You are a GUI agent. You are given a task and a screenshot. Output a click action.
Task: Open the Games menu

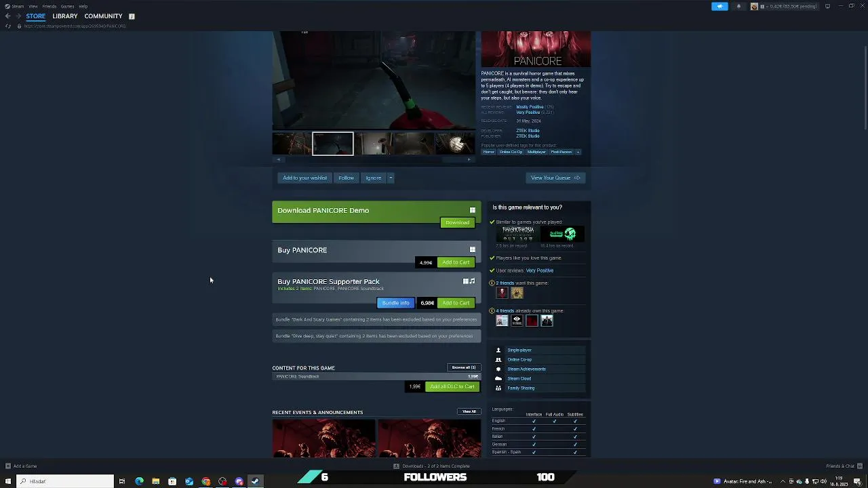67,6
